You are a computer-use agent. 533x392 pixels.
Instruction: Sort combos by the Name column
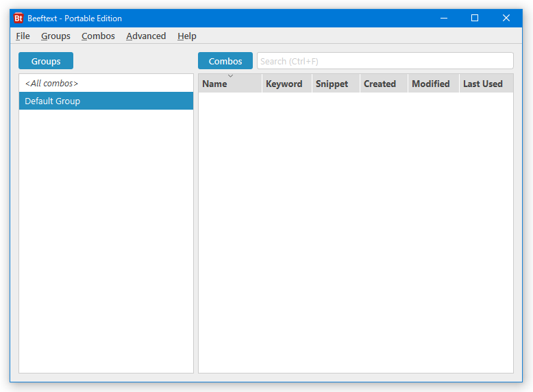(x=230, y=84)
